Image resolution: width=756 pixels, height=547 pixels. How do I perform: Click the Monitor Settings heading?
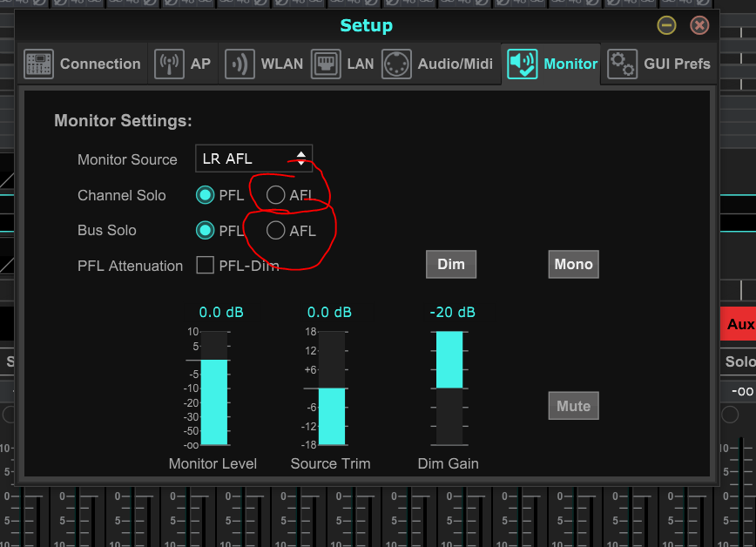point(123,120)
